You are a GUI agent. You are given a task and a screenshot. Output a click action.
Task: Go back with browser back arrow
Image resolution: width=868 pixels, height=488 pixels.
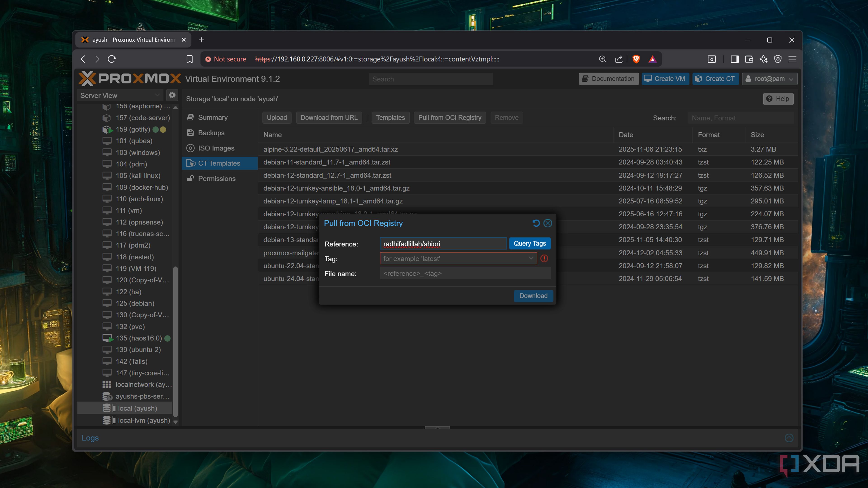click(83, 59)
